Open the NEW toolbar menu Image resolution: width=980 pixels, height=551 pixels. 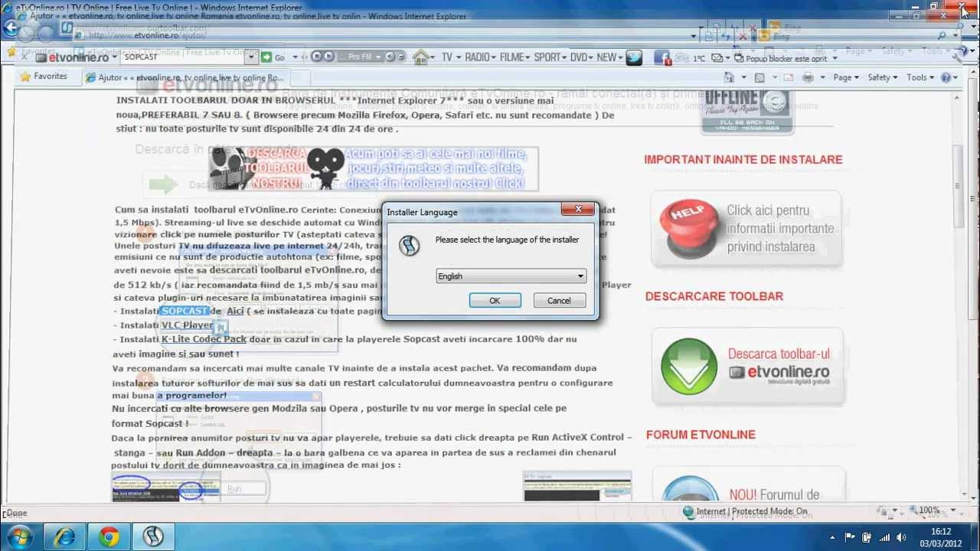[x=609, y=57]
